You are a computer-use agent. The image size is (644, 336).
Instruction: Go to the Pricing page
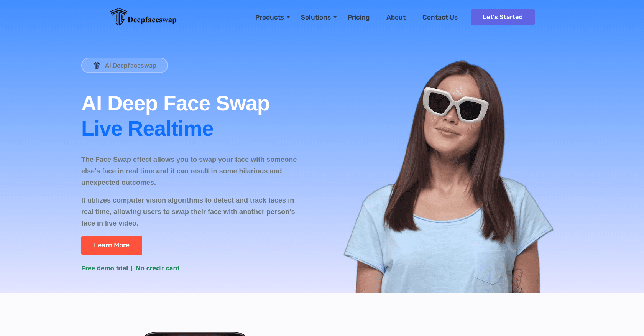(358, 17)
